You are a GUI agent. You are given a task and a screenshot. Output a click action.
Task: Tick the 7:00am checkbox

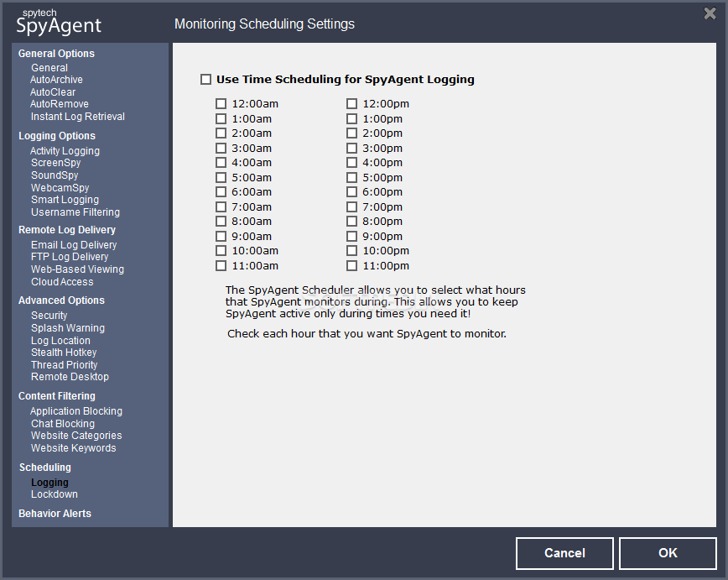tap(221, 206)
